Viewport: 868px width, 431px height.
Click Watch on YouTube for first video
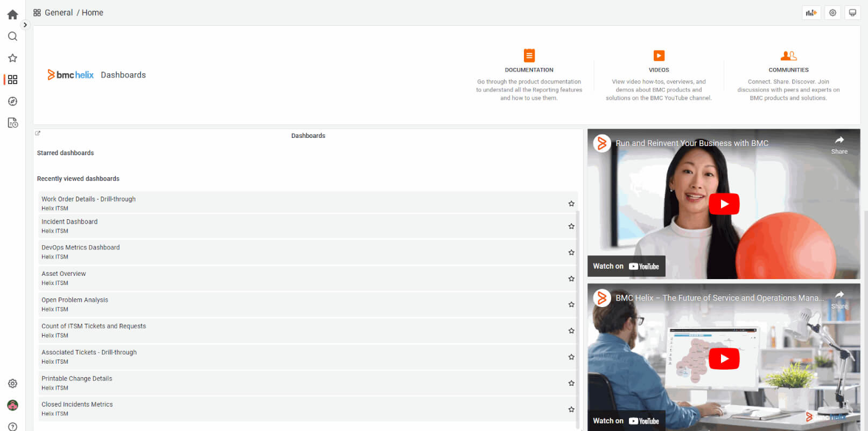[626, 266]
